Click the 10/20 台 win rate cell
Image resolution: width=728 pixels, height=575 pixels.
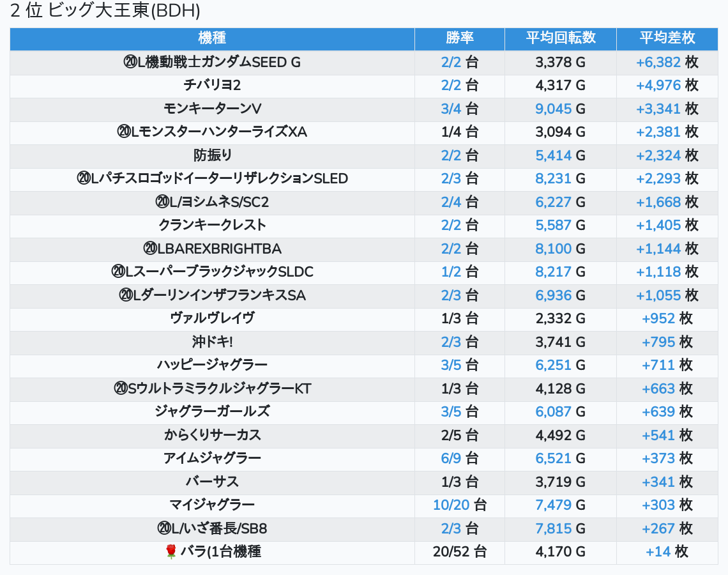460,505
